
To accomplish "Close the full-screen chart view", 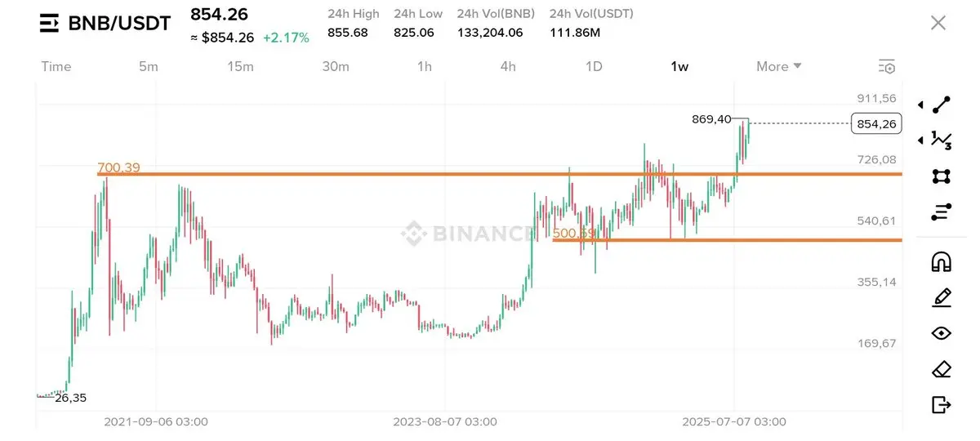I will tap(938, 23).
